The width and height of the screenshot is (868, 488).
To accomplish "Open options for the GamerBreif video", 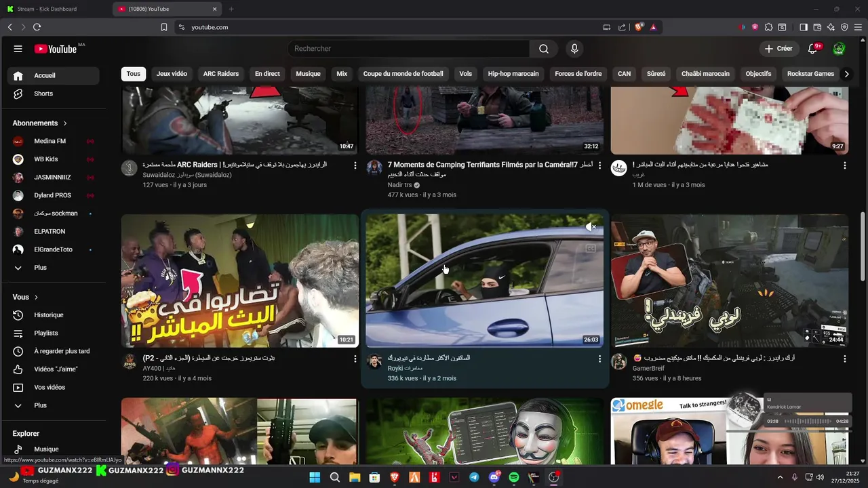I will 844,359.
